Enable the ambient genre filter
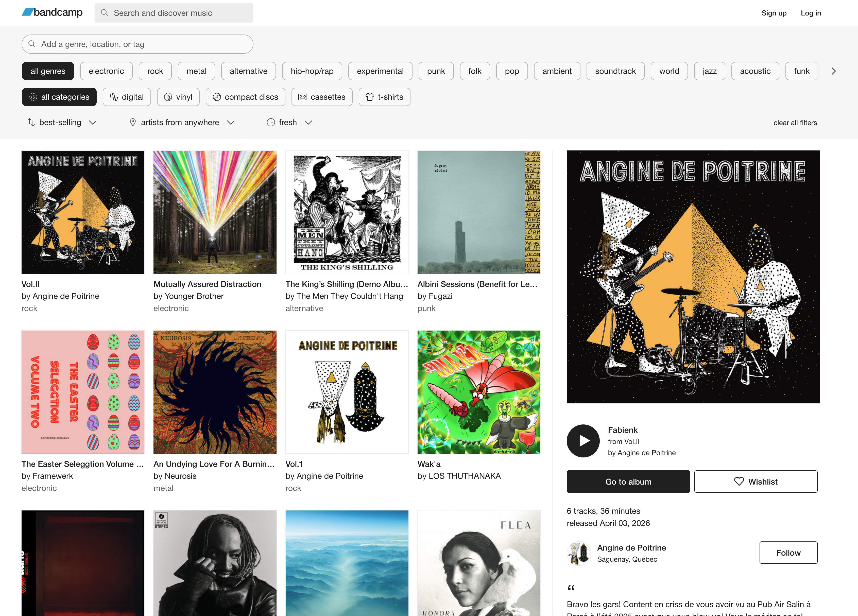Image resolution: width=858 pixels, height=616 pixels. [557, 71]
